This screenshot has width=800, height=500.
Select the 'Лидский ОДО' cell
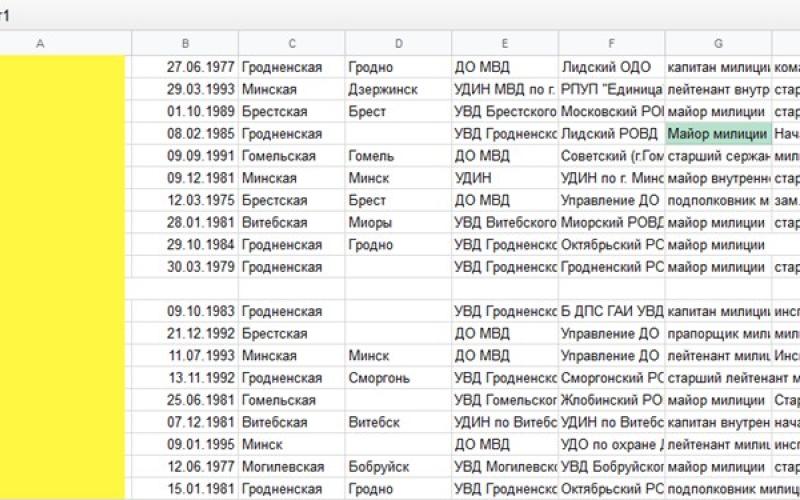coord(610,67)
